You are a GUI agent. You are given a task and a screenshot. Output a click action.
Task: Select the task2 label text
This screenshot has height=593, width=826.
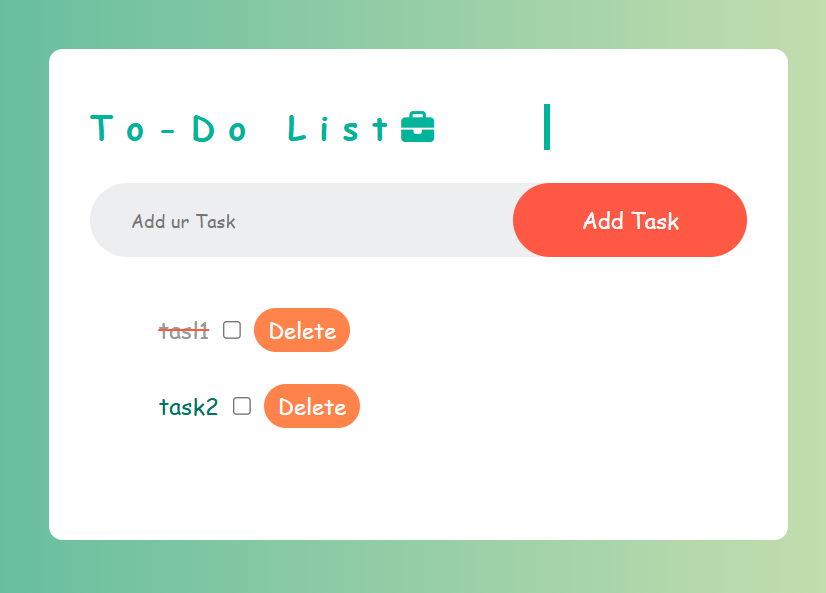(x=188, y=407)
